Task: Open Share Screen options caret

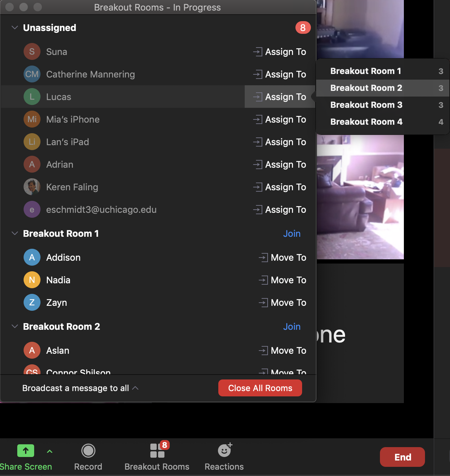Action: [50, 451]
